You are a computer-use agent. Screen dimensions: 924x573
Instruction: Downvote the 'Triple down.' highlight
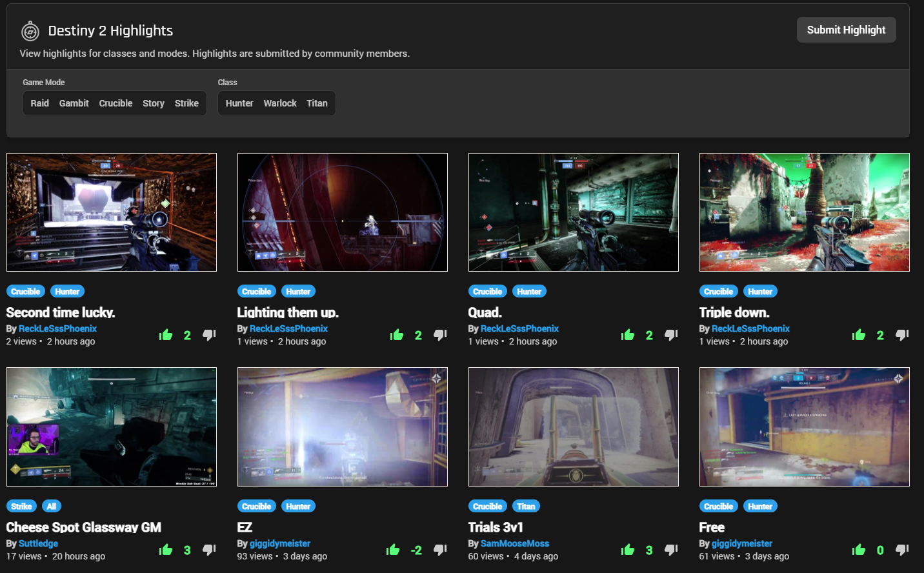click(902, 335)
